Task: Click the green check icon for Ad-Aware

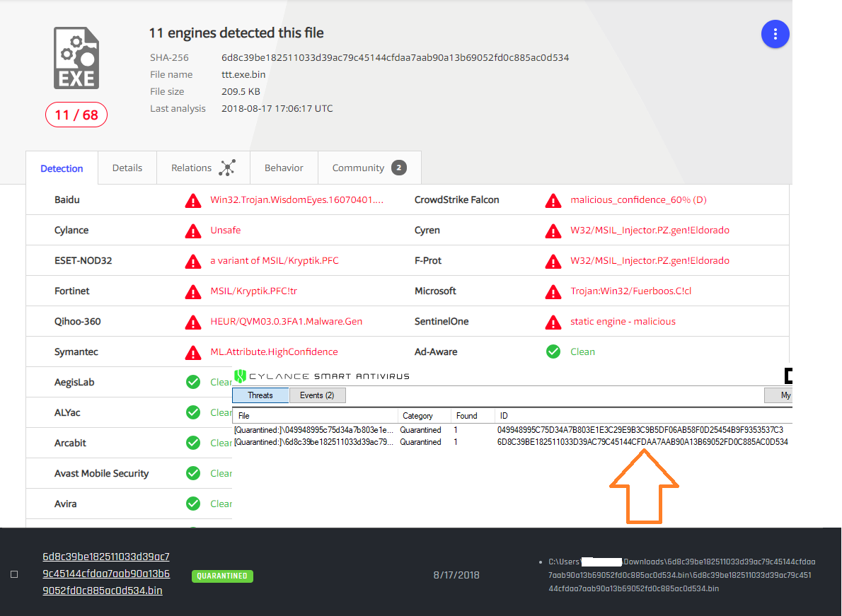Action: click(x=553, y=351)
